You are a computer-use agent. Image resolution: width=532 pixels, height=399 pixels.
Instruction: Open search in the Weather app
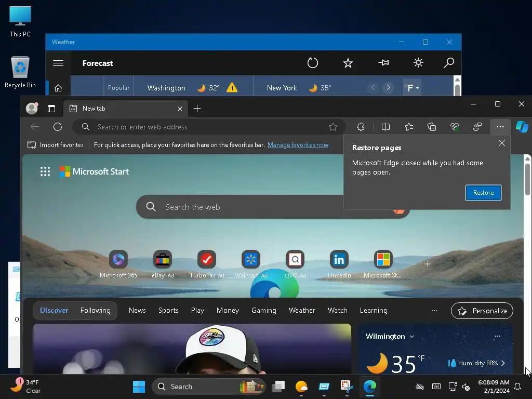(x=449, y=63)
